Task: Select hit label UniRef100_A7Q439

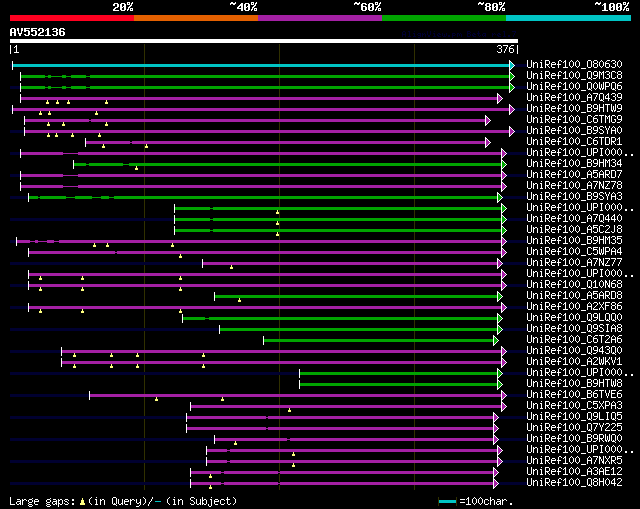Action: point(574,98)
